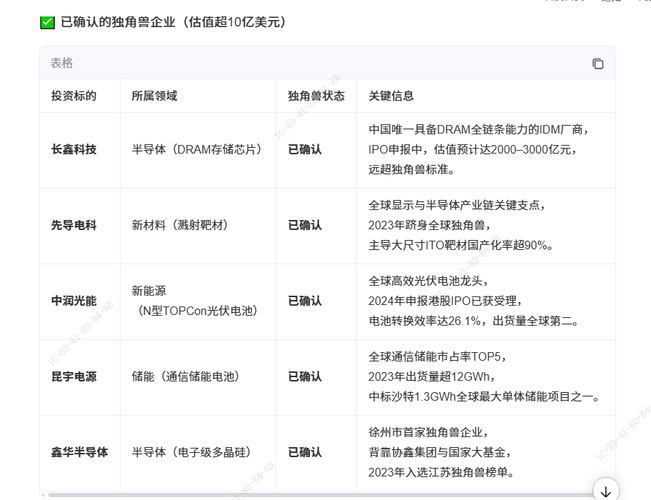Image resolution: width=651 pixels, height=500 pixels.
Task: Click 已确认 status in 鑫华半导体 row
Action: [x=305, y=452]
